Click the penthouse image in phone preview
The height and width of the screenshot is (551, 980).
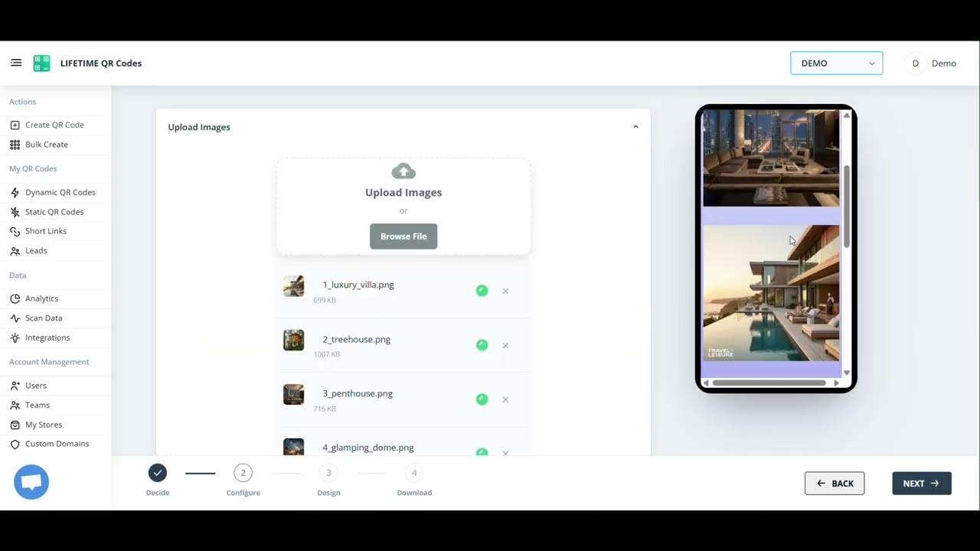pos(771,158)
